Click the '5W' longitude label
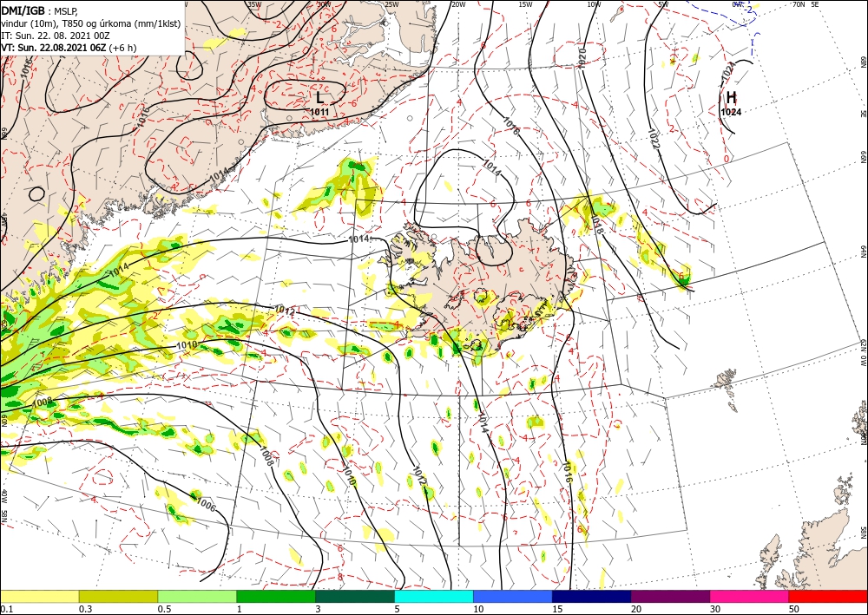This screenshot has height=615, width=868. [663, 4]
